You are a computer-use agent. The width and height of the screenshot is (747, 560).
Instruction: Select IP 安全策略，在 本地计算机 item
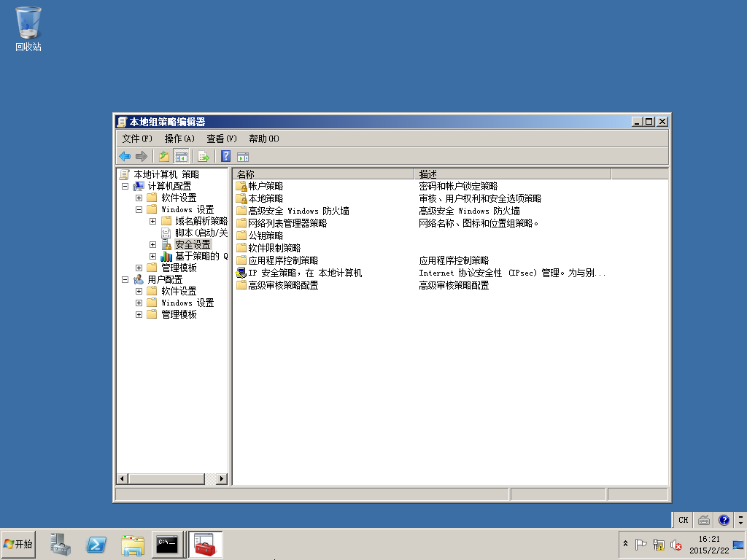point(299,273)
